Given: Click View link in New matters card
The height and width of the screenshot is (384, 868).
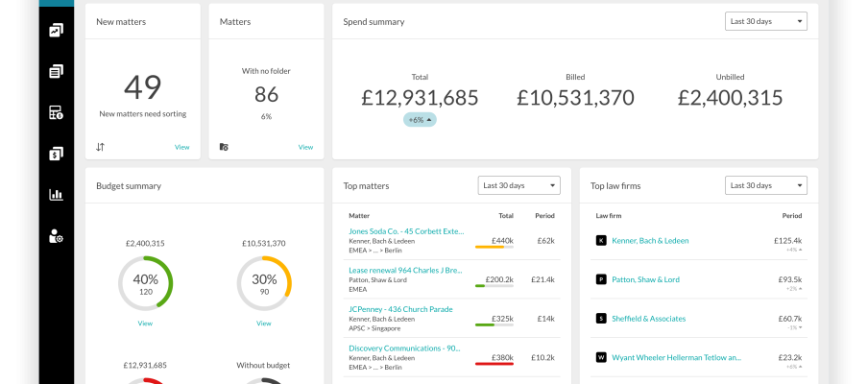Looking at the screenshot, I should point(182,147).
